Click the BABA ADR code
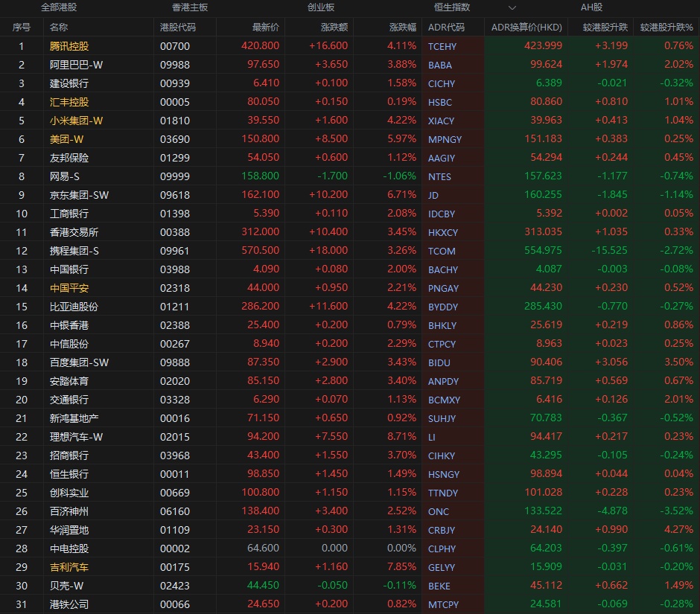This screenshot has width=700, height=614. [x=439, y=65]
